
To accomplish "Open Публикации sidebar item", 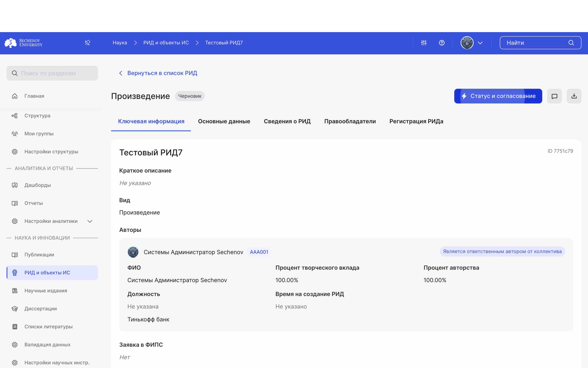I will click(52, 255).
